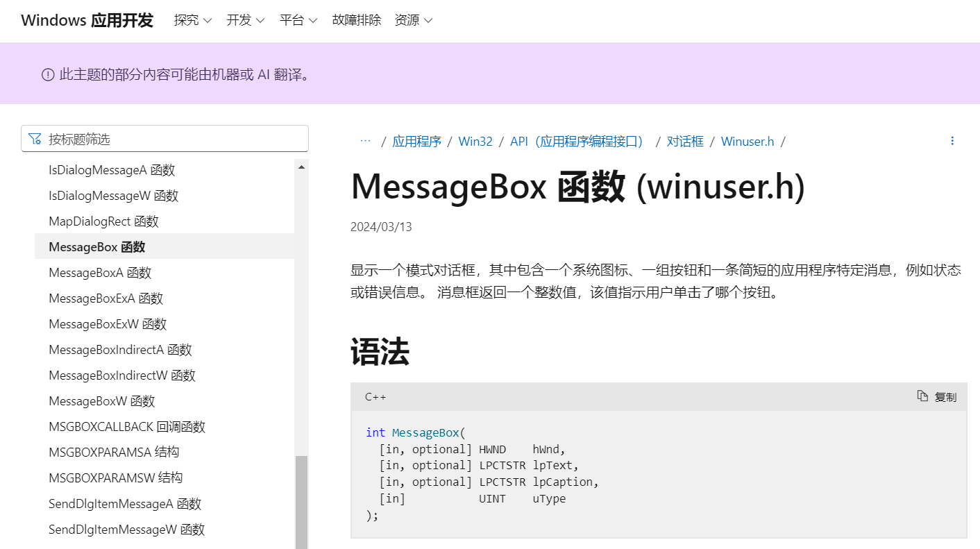
Task: Open IsDialogMessageW 函数 in the sidebar
Action: [114, 196]
